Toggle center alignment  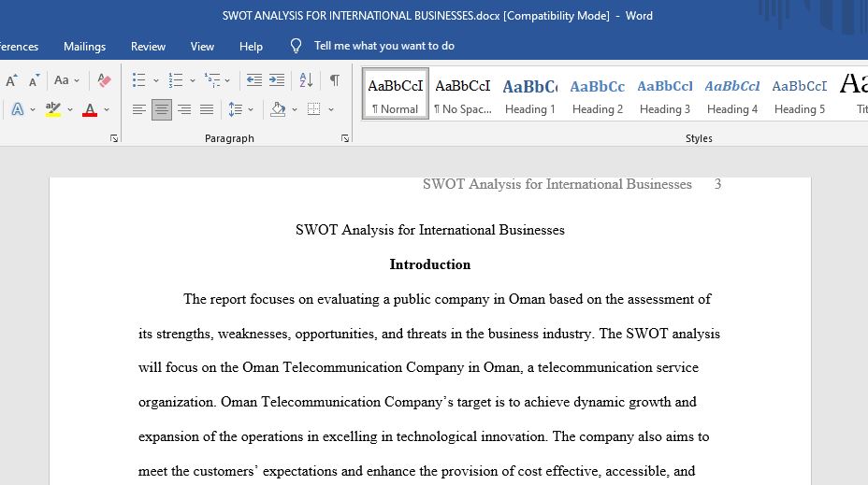162,109
